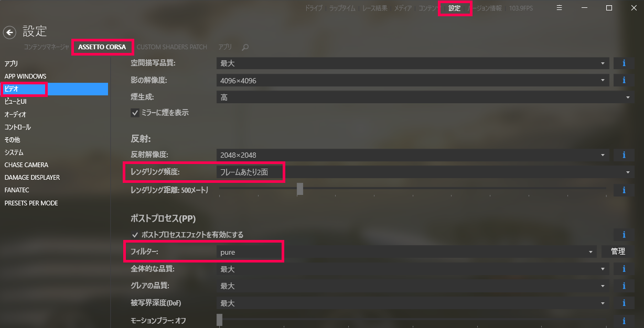Open the ドライブ top menu item
This screenshot has height=328, width=644.
pyautogui.click(x=314, y=8)
